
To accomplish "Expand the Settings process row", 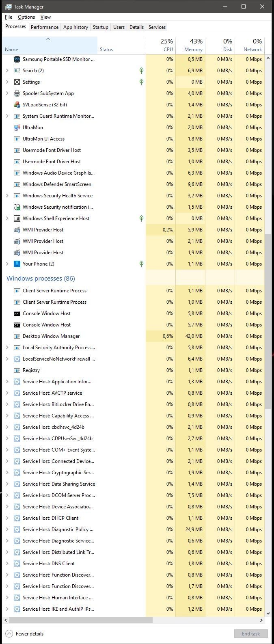I will 7,82.
